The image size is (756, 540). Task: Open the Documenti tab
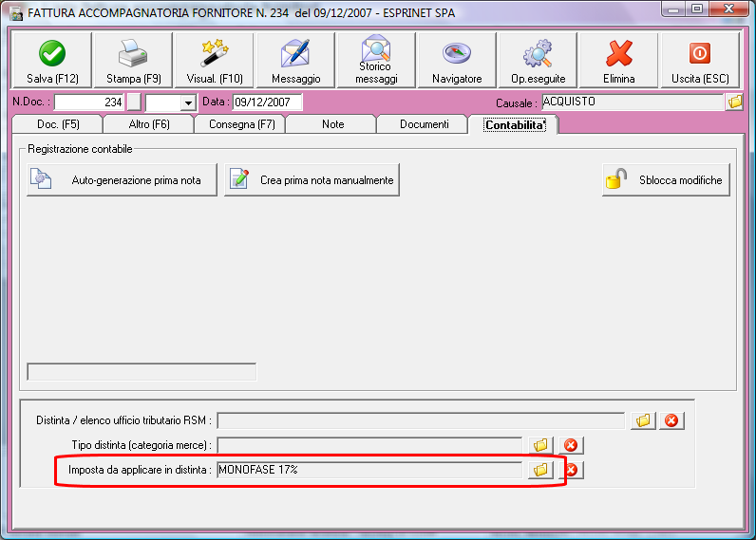tap(424, 124)
